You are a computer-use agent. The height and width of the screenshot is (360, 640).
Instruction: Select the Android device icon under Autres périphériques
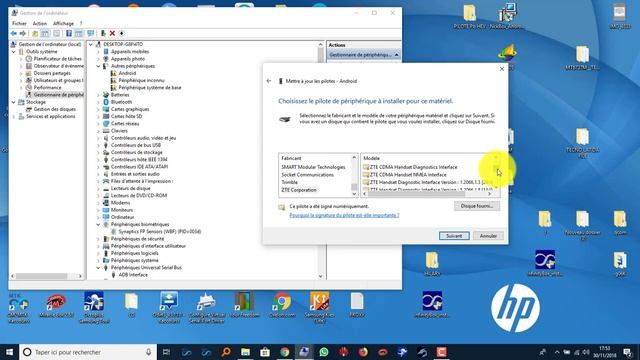point(113,73)
